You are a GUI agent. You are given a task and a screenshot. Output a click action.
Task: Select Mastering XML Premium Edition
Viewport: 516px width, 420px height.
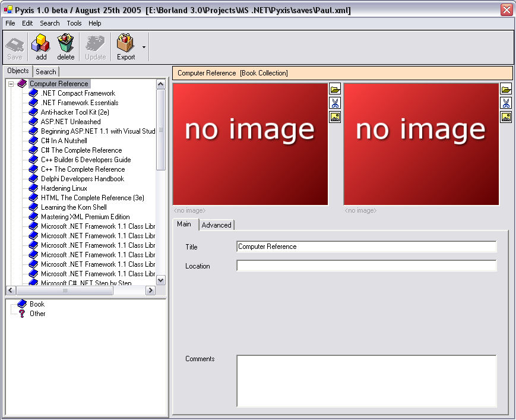pos(86,217)
